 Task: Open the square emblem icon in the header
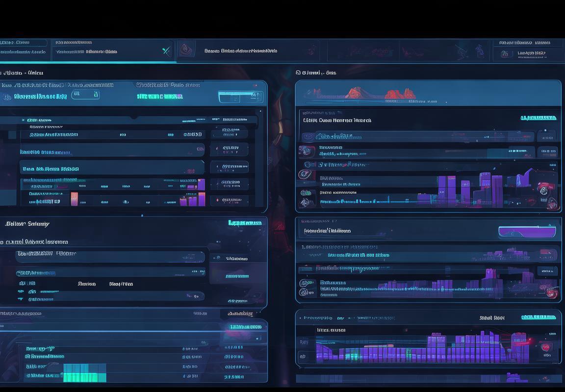[x=186, y=49]
